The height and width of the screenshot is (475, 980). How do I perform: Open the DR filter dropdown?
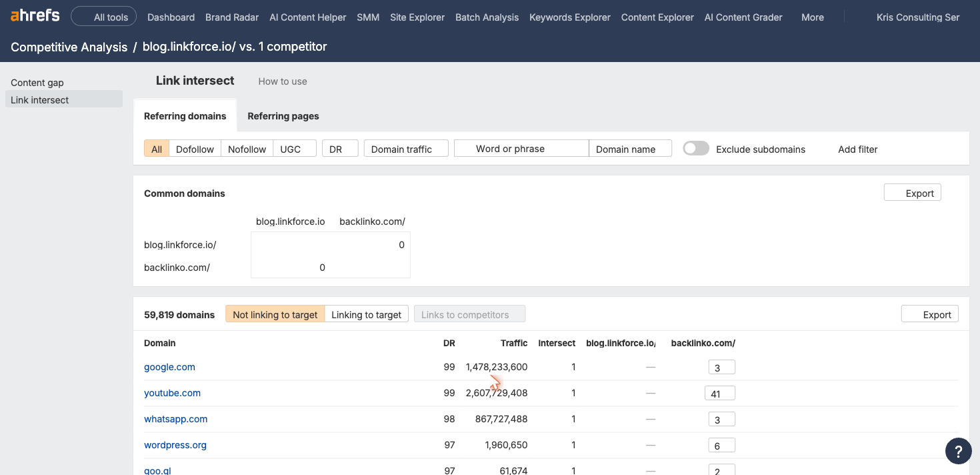tap(340, 149)
